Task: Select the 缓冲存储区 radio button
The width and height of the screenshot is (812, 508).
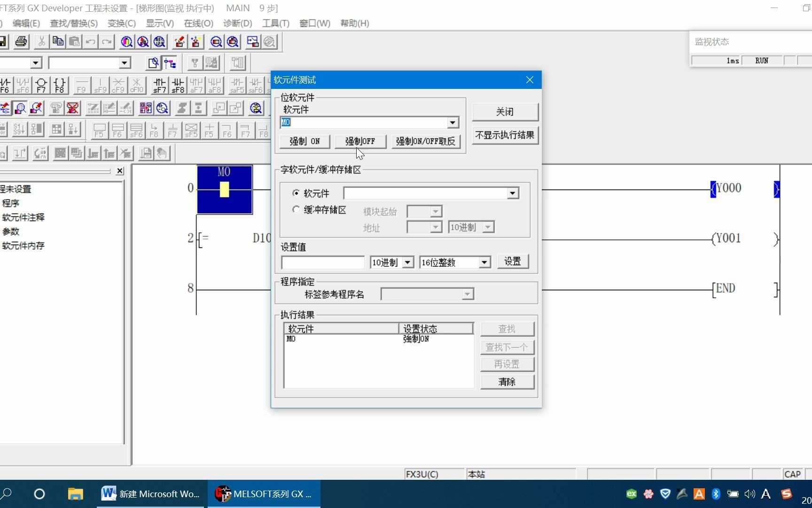Action: click(x=296, y=209)
